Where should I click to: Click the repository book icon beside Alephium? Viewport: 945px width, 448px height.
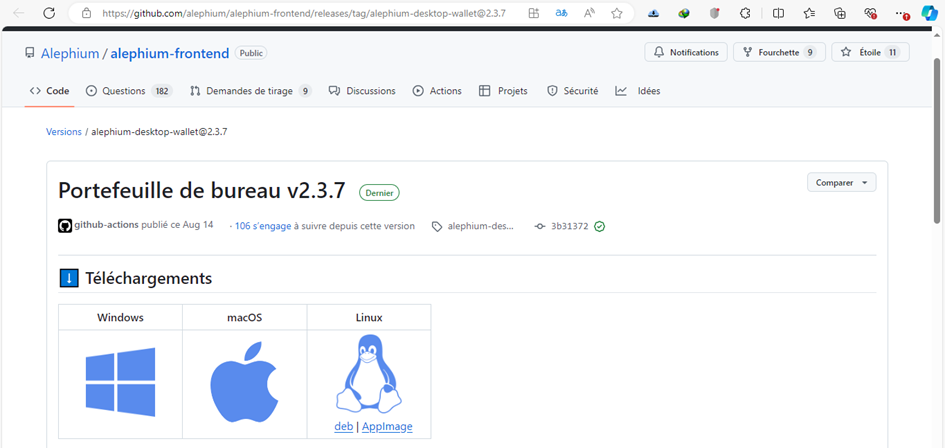coord(30,53)
